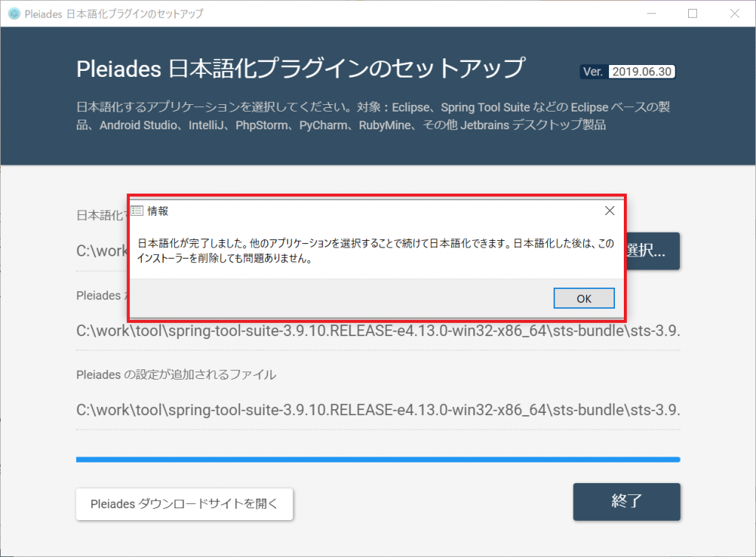The width and height of the screenshot is (756, 557).
Task: Close the Pleiades setup window
Action: click(735, 13)
